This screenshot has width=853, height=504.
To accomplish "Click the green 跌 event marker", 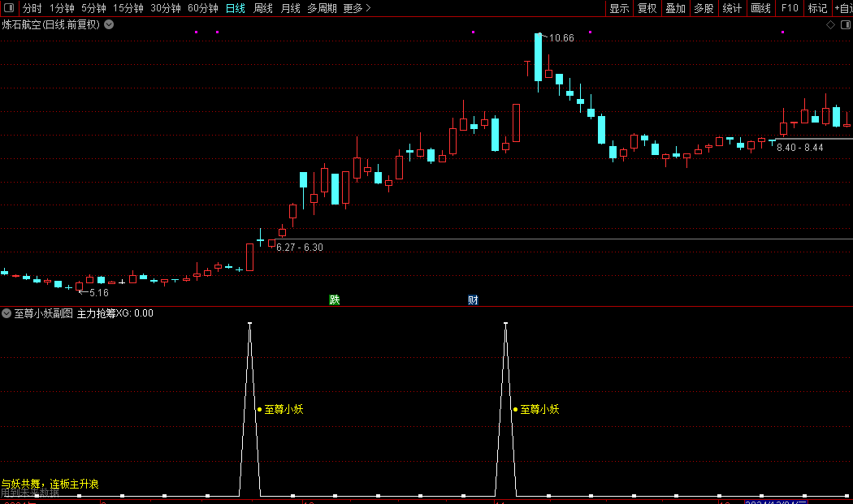I will [x=335, y=300].
